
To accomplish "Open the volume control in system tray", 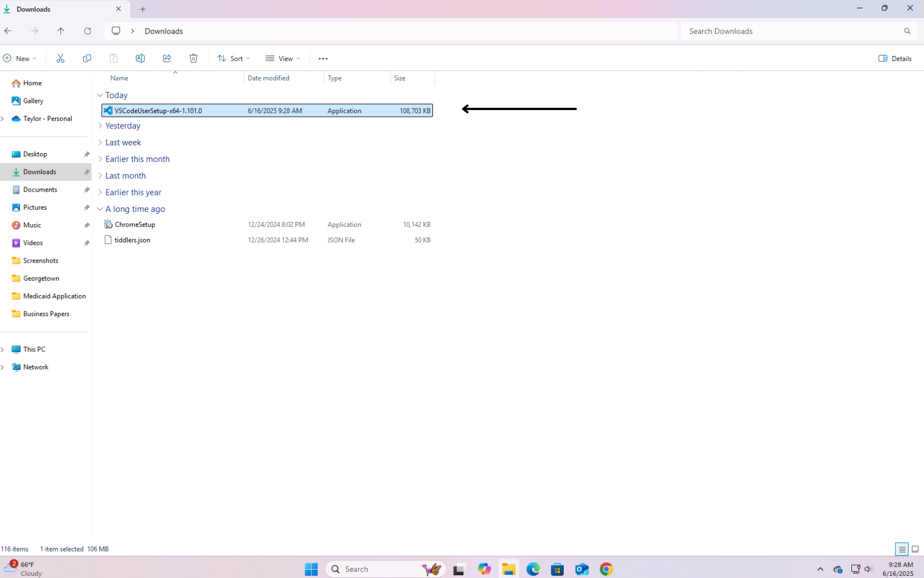I will pyautogui.click(x=868, y=569).
